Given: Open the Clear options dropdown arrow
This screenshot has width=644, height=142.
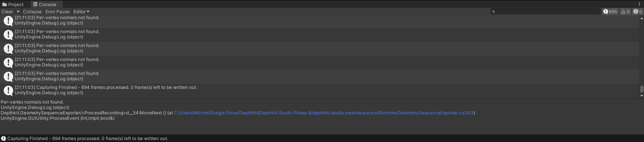Looking at the screenshot, I should click(x=18, y=12).
